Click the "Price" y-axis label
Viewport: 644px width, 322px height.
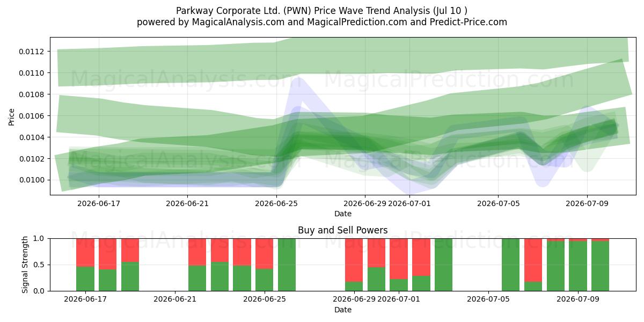12,116
